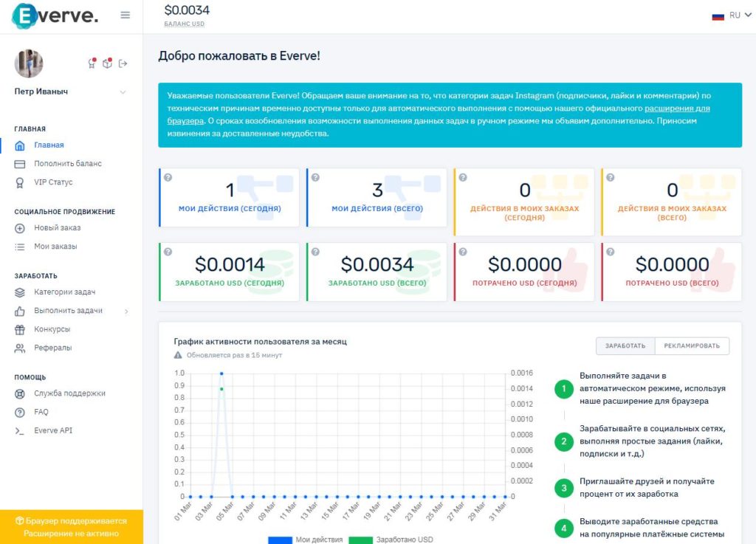The height and width of the screenshot is (544, 756).
Task: Click the $0.0014 earned today value
Action: [x=230, y=264]
